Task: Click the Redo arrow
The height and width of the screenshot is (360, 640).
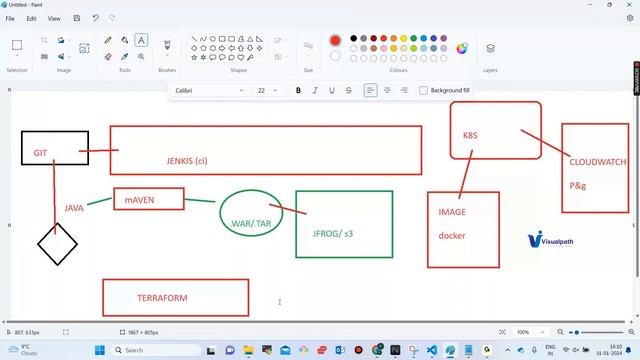Action: 112,18
